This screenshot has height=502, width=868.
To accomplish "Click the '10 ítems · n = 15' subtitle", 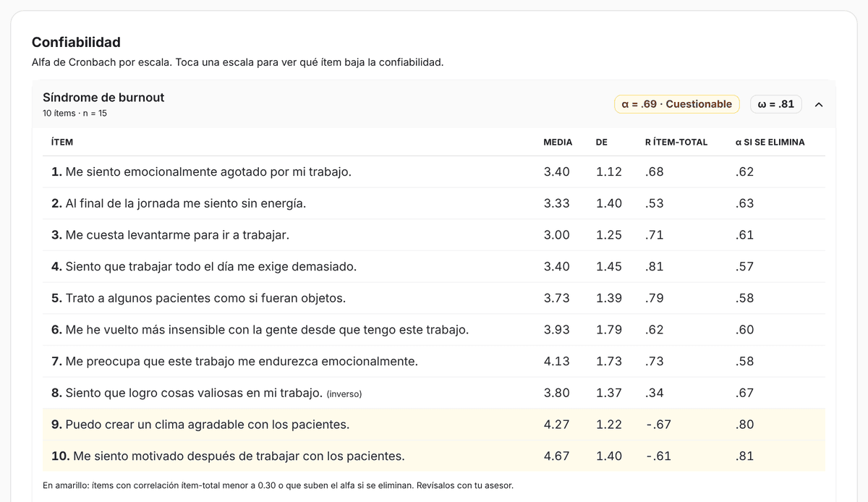I will tap(75, 114).
